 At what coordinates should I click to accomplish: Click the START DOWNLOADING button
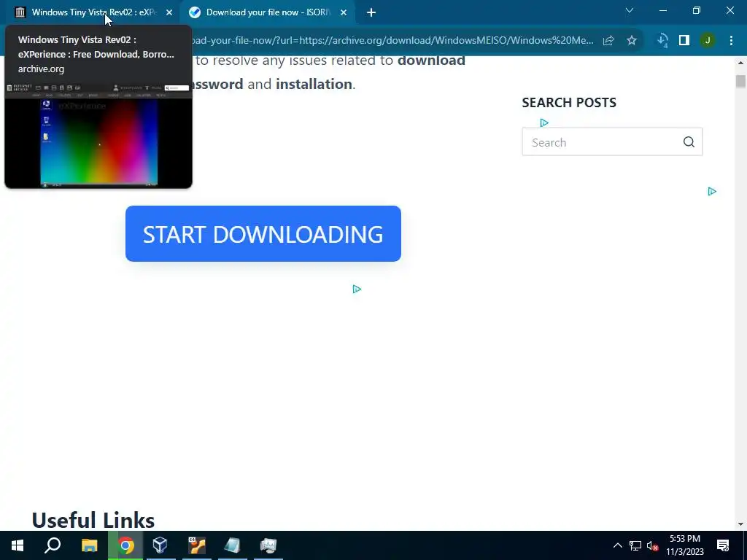coord(263,234)
